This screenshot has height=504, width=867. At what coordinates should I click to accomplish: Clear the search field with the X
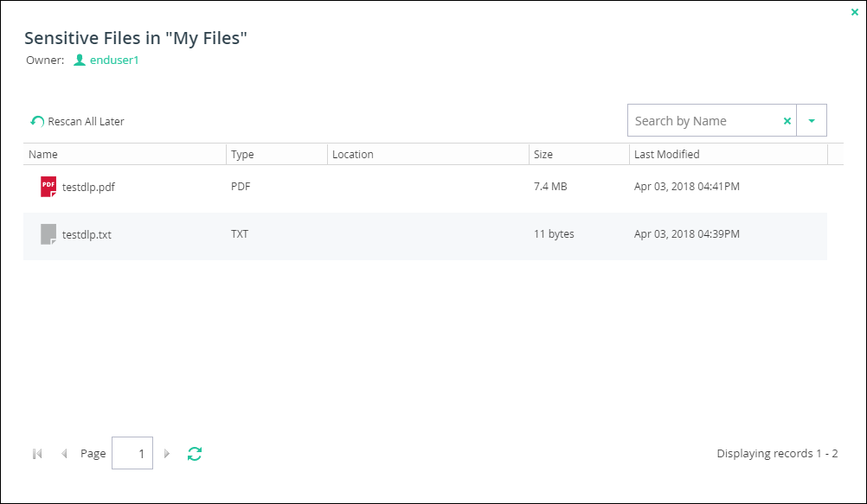click(787, 121)
